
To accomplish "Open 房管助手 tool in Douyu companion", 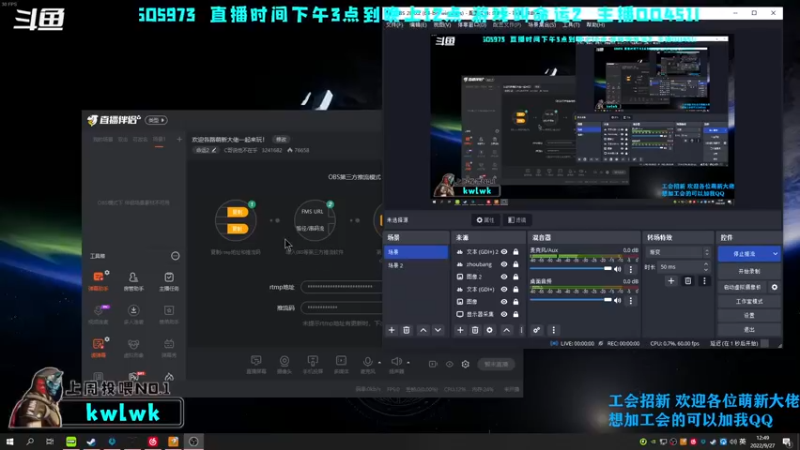I will [133, 281].
